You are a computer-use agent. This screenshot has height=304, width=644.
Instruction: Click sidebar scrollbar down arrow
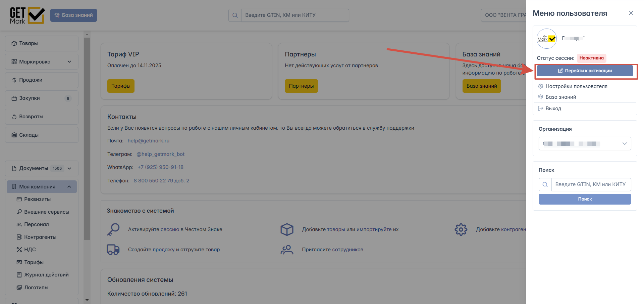pos(87,300)
